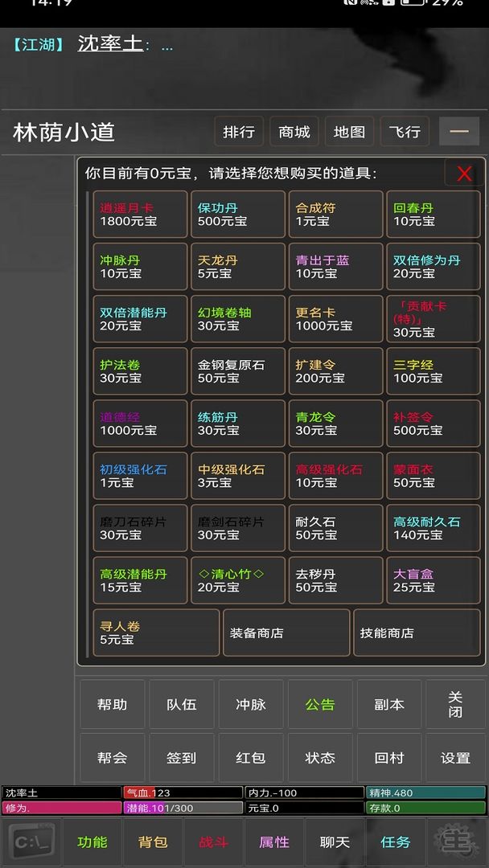The image size is (489, 868).
Task: Open the 商城 shop button
Action: (x=294, y=132)
